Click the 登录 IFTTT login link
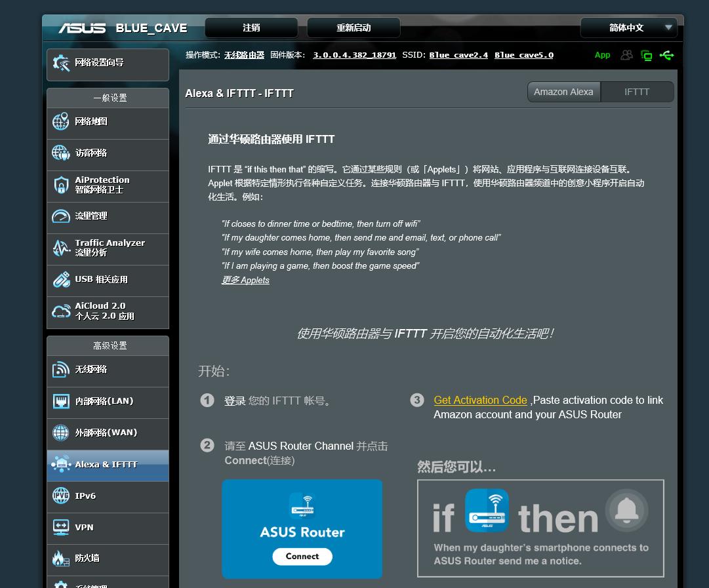The height and width of the screenshot is (588, 709). tap(235, 401)
